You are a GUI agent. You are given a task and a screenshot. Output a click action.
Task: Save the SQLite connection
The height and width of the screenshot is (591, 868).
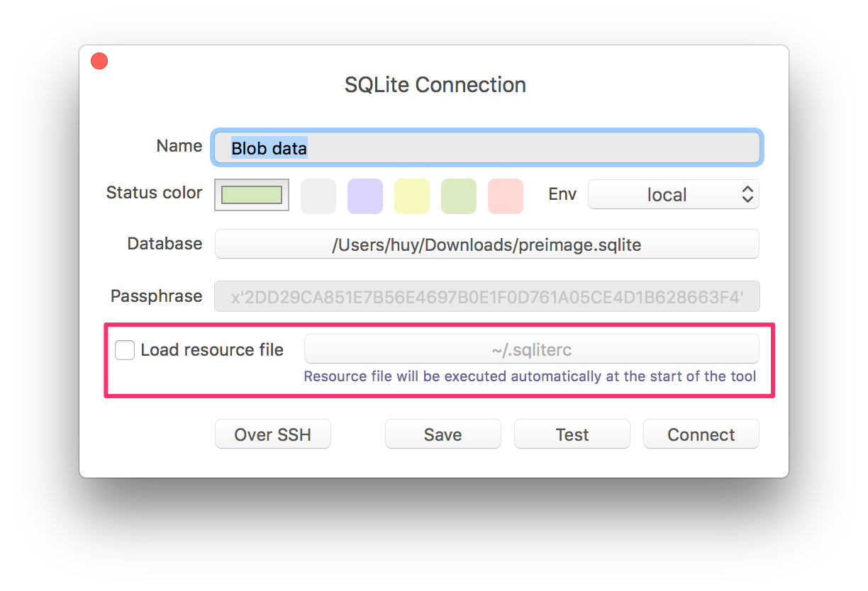point(443,434)
